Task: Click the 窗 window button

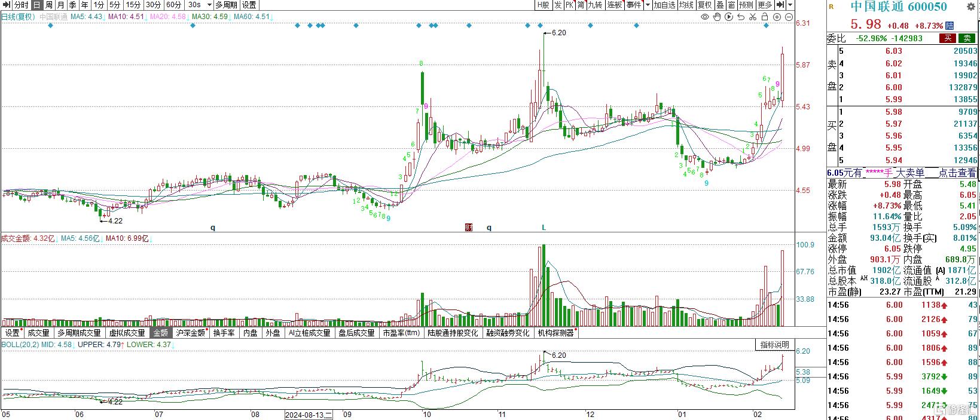Action: pyautogui.click(x=731, y=5)
